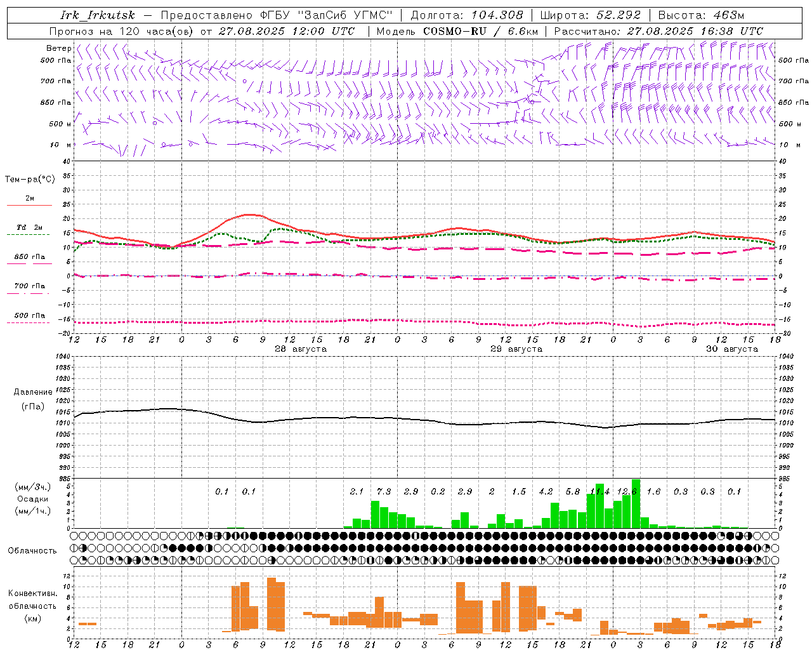Click the Ветер panel label

[x=58, y=48]
